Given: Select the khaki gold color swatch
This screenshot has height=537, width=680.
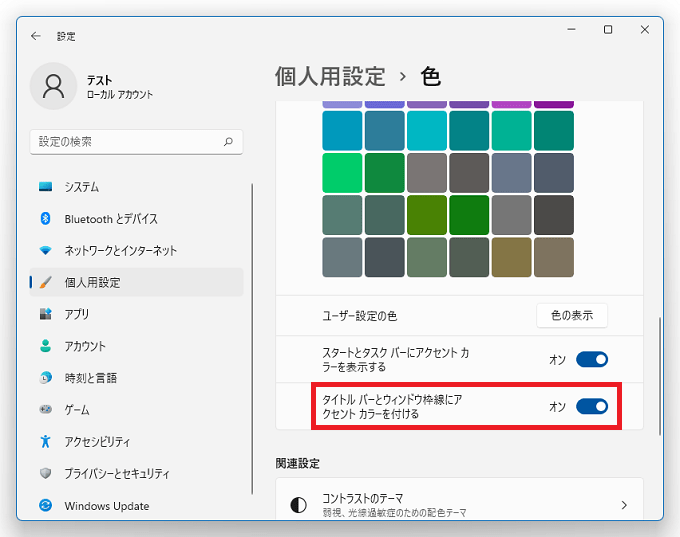Looking at the screenshot, I should point(511,257).
